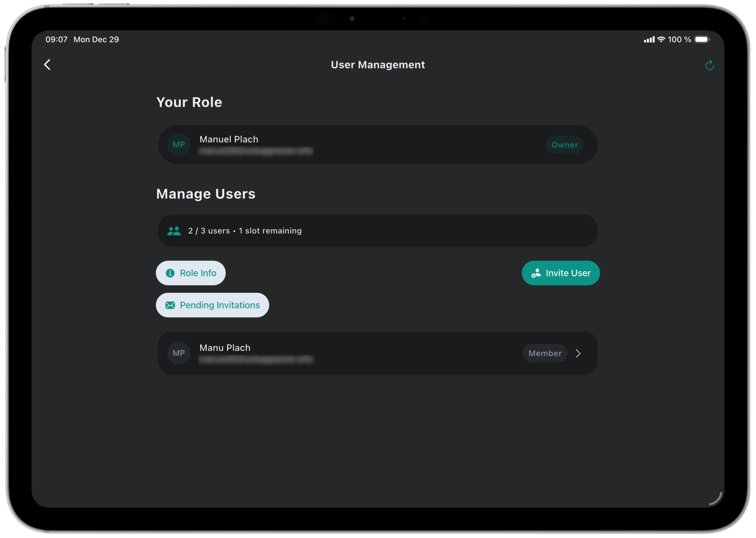Expand Manu Plach row via chevron
Screen dimensions: 756x538
[x=578, y=354]
